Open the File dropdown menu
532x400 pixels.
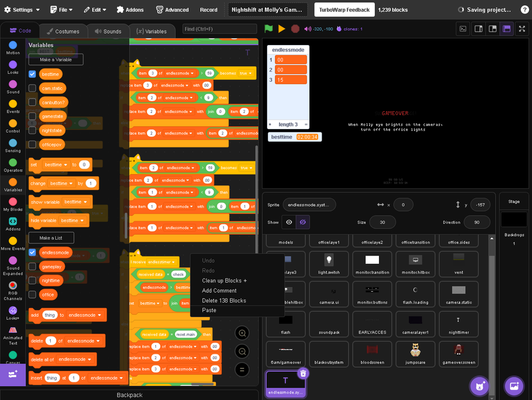(x=61, y=10)
